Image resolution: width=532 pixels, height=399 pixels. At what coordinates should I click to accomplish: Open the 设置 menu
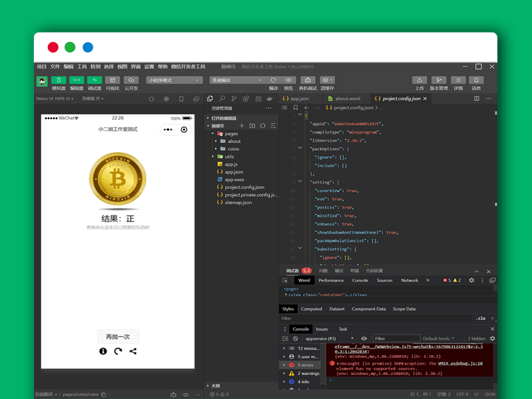point(149,66)
